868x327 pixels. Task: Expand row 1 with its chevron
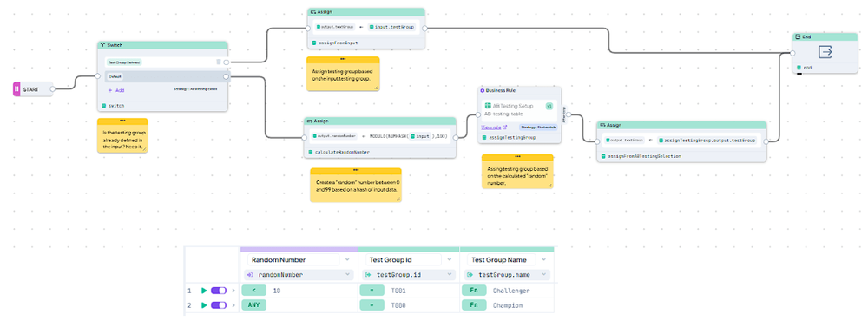tap(233, 291)
